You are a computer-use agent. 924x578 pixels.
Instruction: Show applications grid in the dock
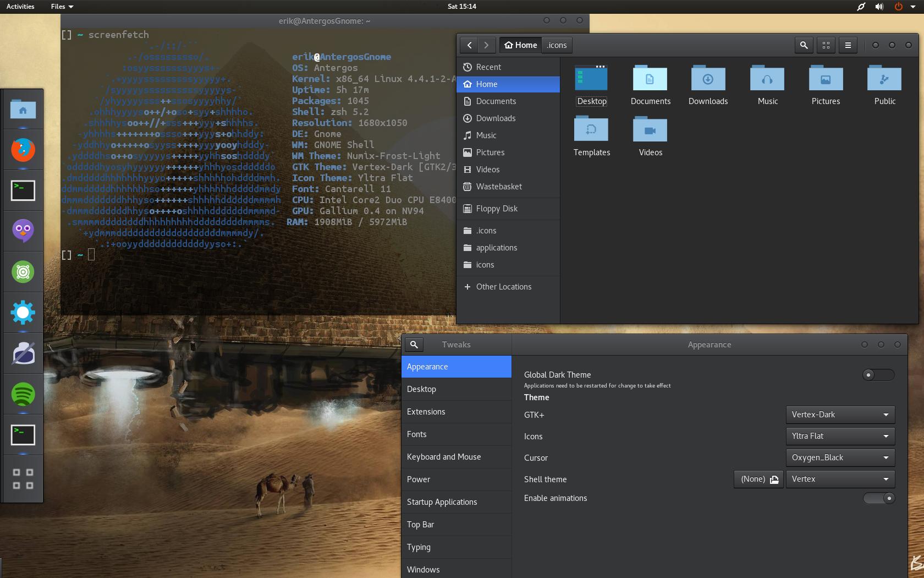(23, 478)
